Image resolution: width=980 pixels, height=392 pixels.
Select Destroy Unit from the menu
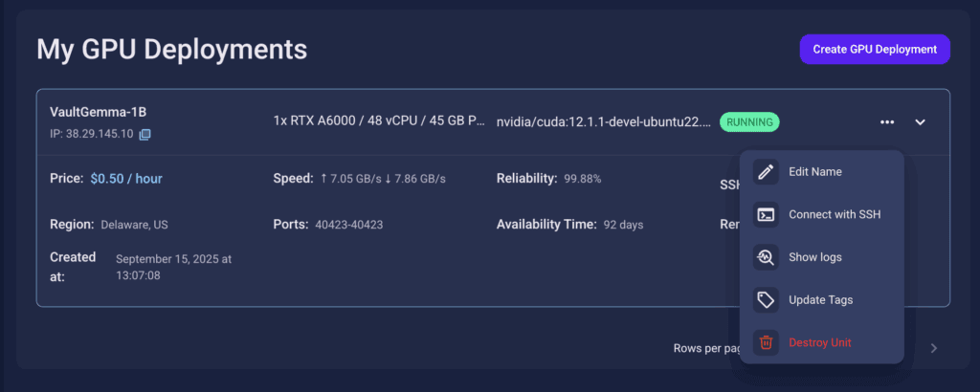(822, 342)
